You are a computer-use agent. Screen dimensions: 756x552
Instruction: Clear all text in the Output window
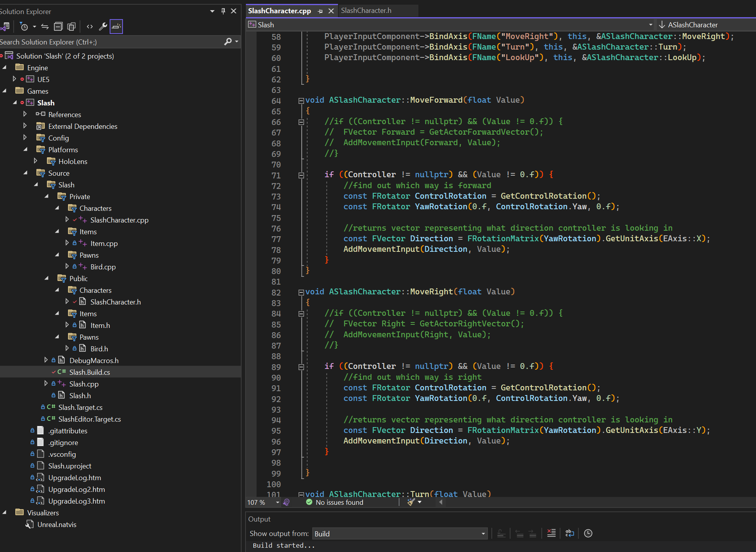tap(551, 533)
